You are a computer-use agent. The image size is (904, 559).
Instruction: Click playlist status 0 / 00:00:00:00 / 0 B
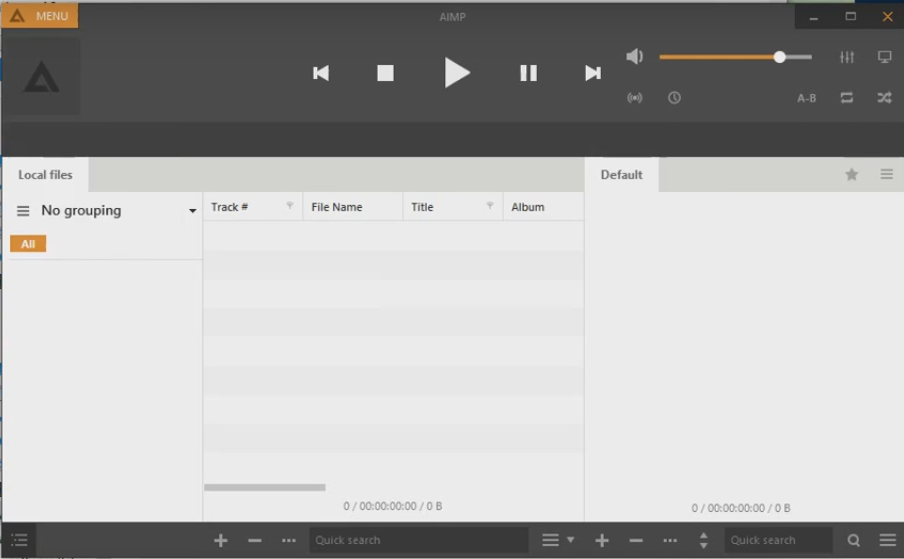pyautogui.click(x=741, y=508)
